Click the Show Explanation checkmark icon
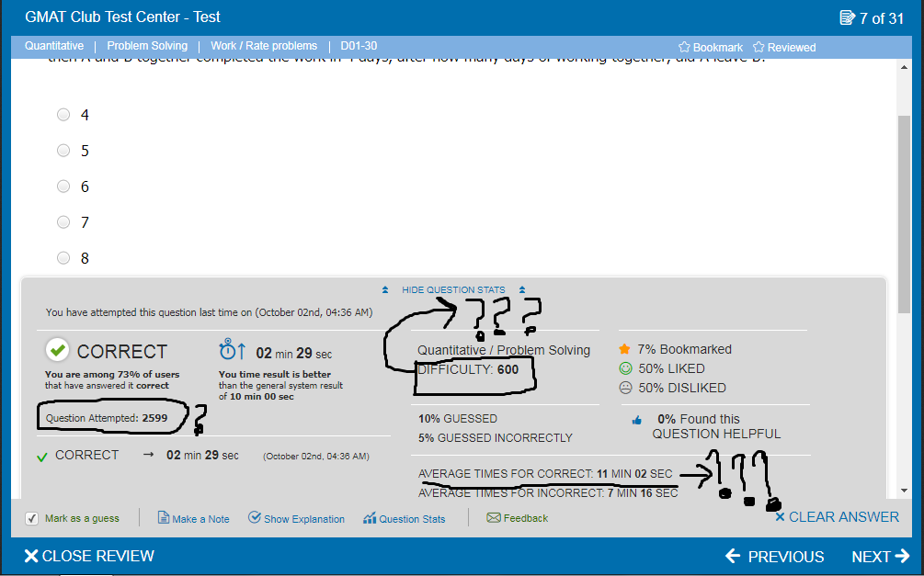 point(255,517)
